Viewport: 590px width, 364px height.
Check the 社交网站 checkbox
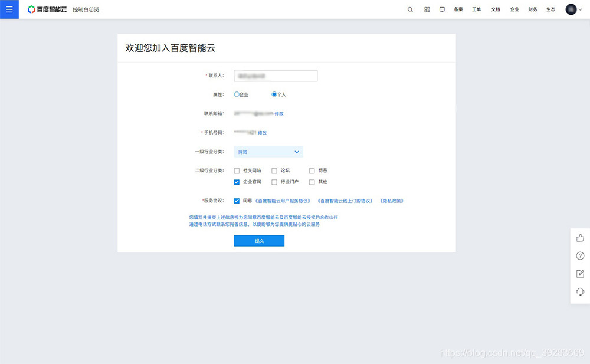[x=237, y=171]
